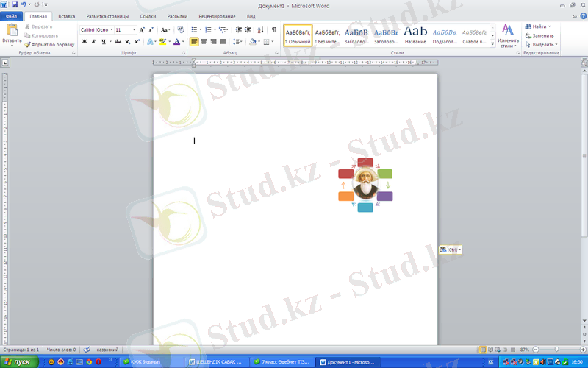Click the Save icon in quick access toolbar
This screenshot has width=588, height=368.
pyautogui.click(x=14, y=4)
